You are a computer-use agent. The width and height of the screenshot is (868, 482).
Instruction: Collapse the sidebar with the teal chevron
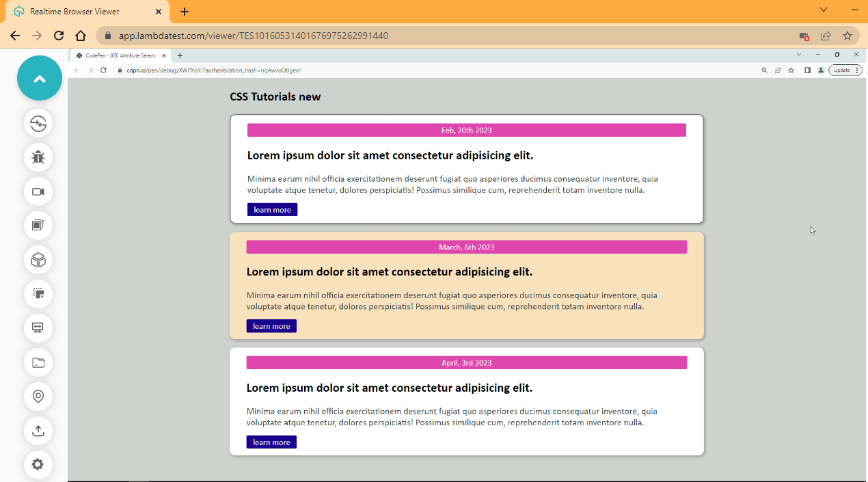click(39, 78)
